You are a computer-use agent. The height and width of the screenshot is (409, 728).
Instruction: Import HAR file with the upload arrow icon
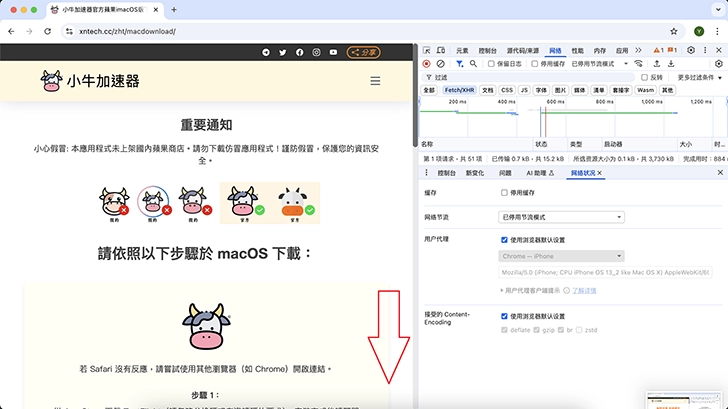click(x=656, y=64)
